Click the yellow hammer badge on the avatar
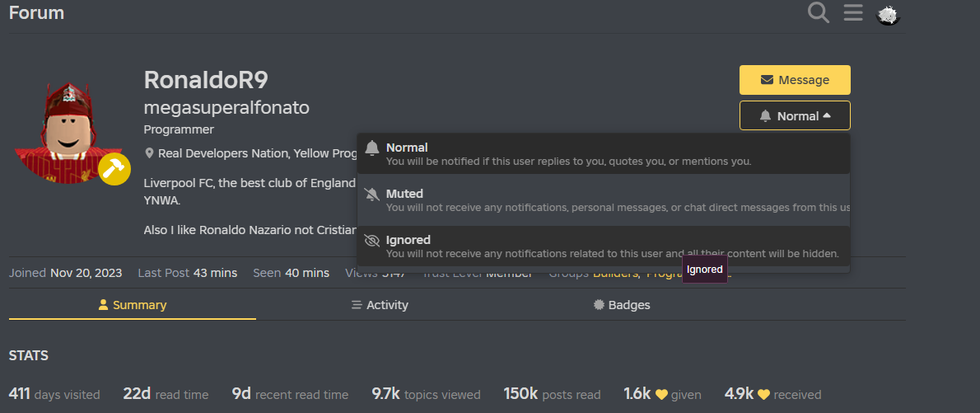980x413 pixels. 114,169
